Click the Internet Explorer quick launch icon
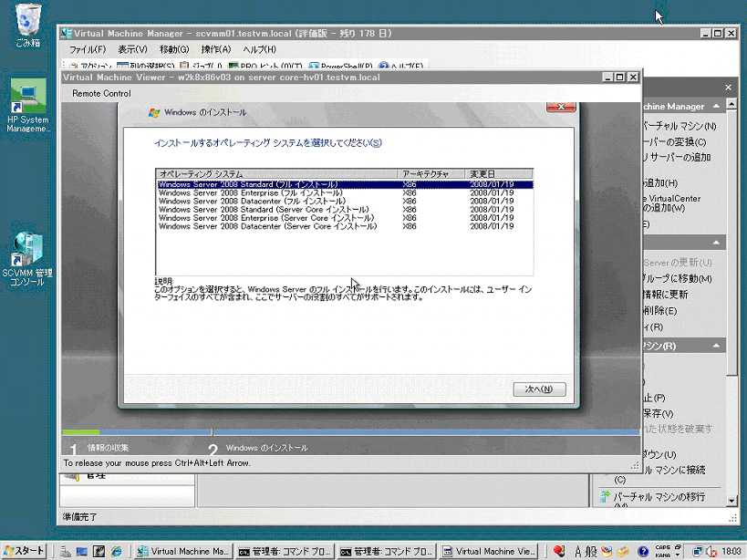This screenshot has width=747, height=560. pos(116,551)
